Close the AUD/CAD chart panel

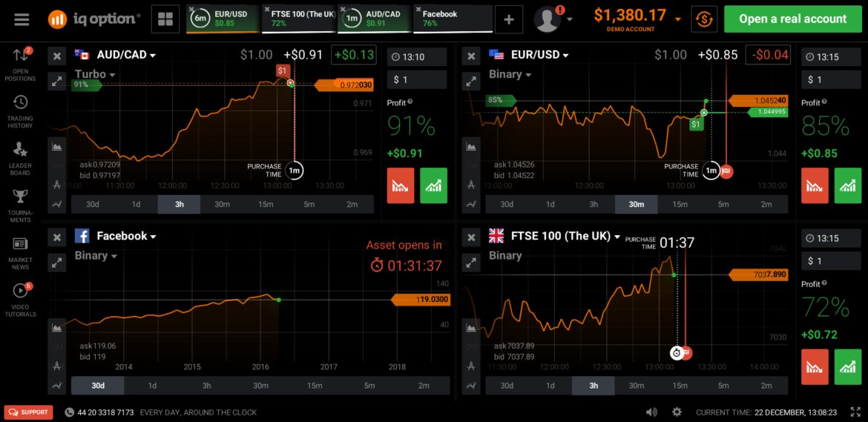click(x=56, y=56)
